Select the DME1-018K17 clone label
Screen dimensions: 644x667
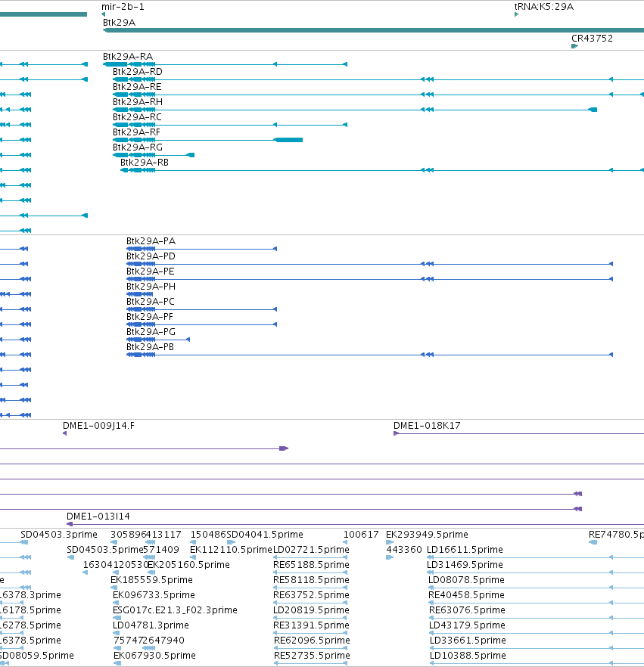(427, 426)
